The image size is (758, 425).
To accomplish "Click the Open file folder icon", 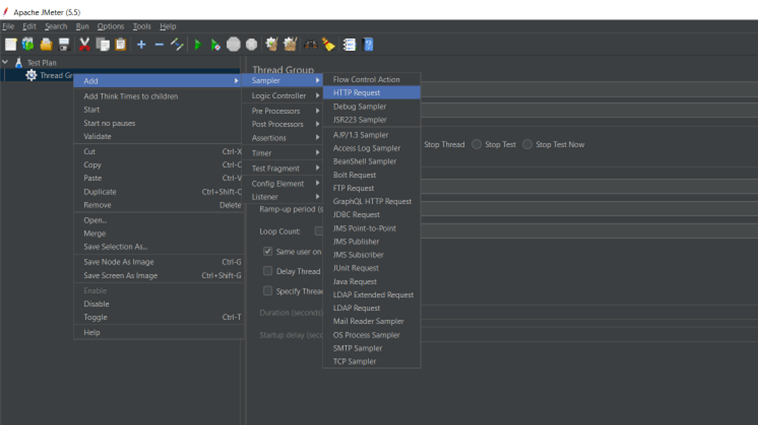I will pos(46,44).
